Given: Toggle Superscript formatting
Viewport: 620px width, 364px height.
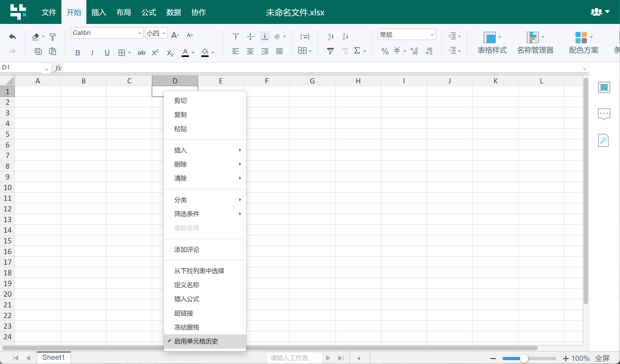Looking at the screenshot, I should (x=155, y=53).
